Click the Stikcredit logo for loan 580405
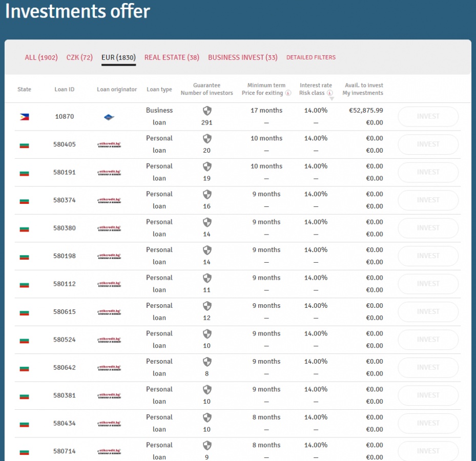 coord(109,145)
